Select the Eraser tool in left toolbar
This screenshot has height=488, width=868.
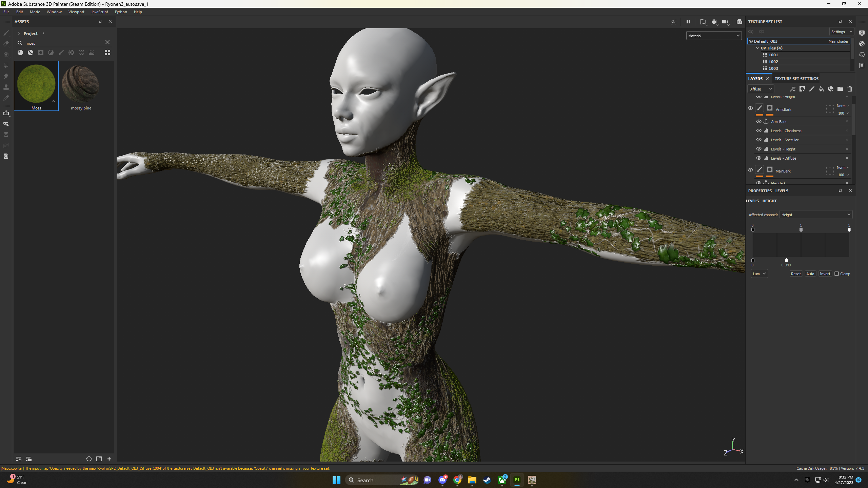tap(6, 44)
